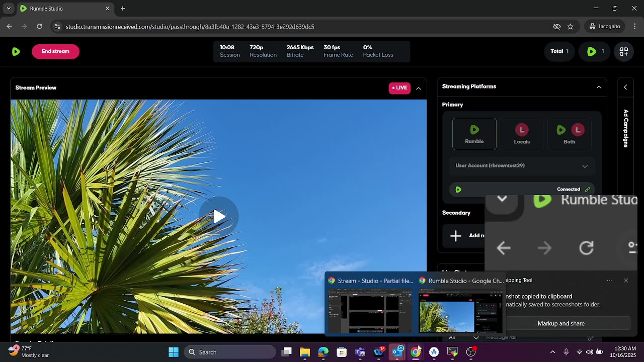Screen dimensions: 644x362
Task: View site information icon in address bar
Action: click(x=57, y=27)
